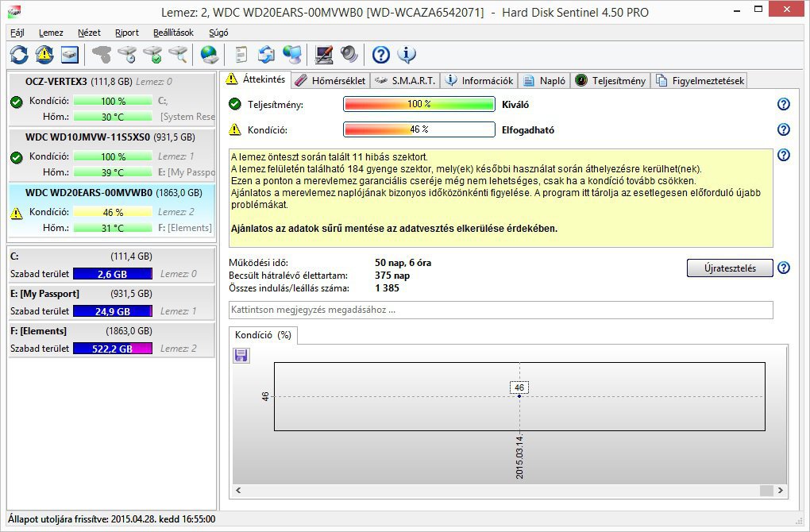Click the envelope-with-arrows toolbar icon

click(267, 54)
